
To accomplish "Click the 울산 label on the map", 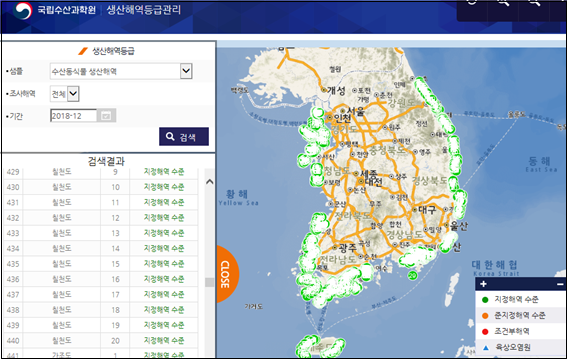I will point(459,226).
